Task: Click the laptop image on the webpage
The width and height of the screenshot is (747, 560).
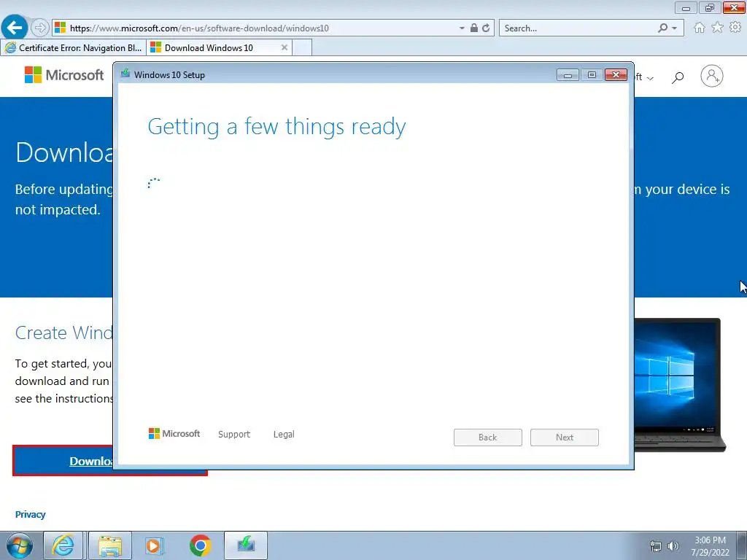Action: (681, 385)
